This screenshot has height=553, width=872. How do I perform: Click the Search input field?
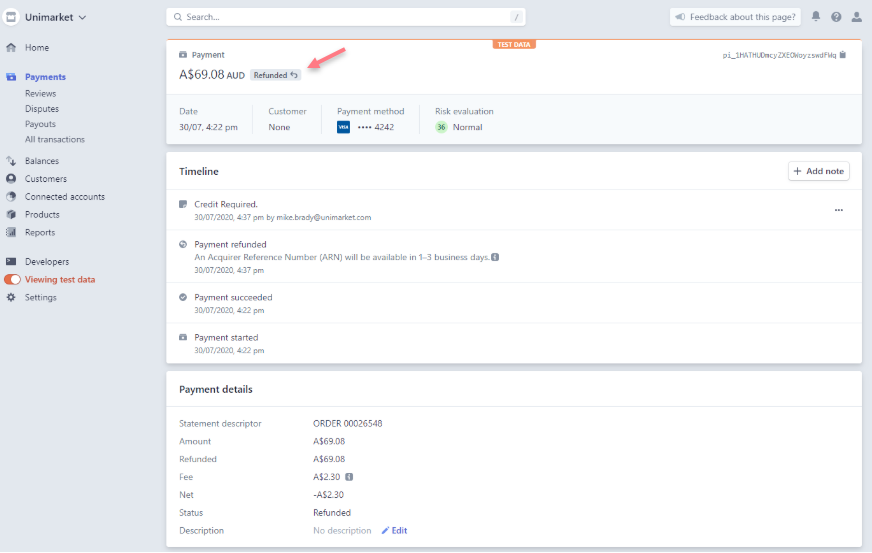click(345, 17)
